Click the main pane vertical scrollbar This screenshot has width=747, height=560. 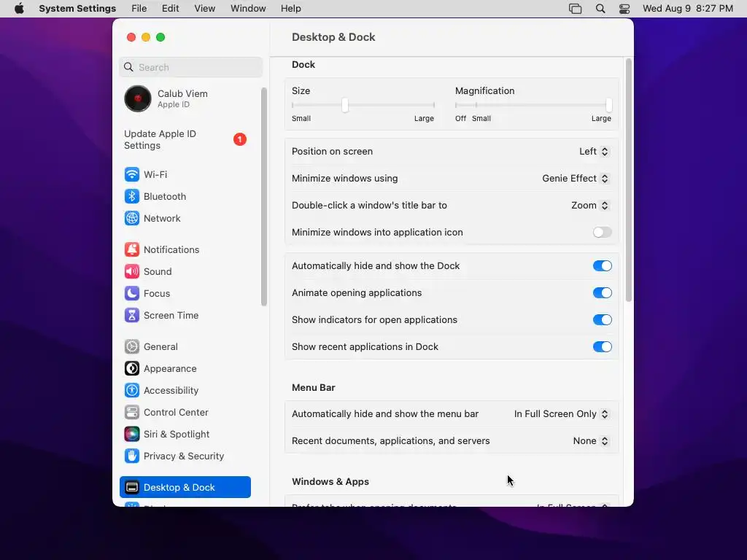click(x=629, y=180)
